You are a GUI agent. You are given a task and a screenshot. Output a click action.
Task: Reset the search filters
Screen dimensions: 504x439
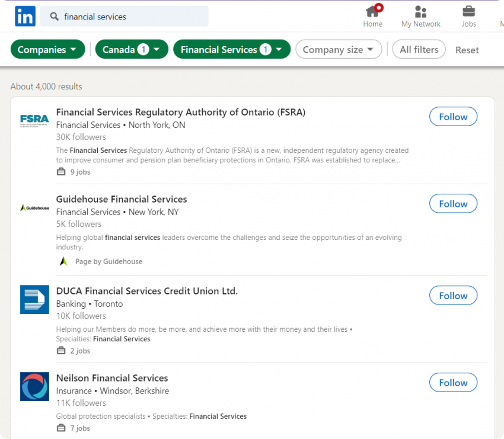[467, 50]
